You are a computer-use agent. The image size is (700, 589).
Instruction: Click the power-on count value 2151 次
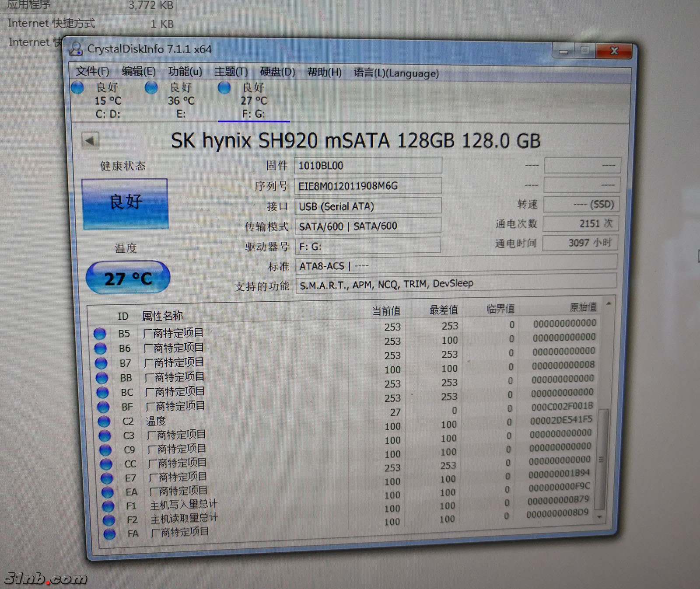tap(580, 223)
